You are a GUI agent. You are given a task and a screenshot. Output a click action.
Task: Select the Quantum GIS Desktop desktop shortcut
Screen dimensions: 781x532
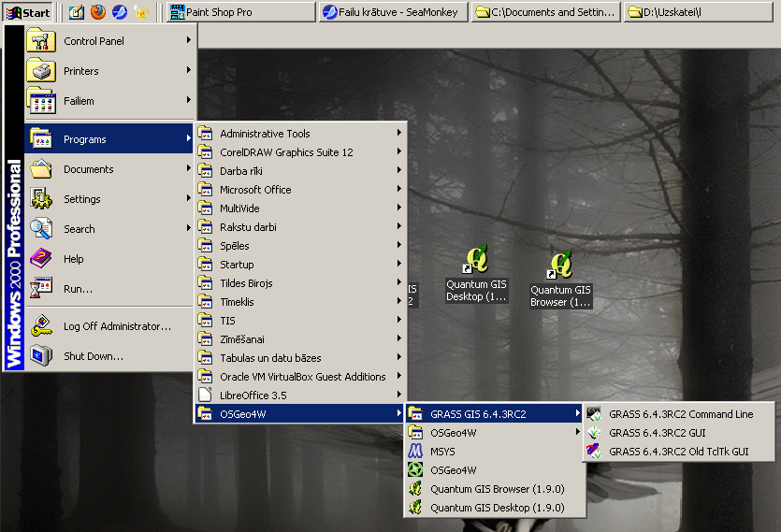click(x=477, y=274)
